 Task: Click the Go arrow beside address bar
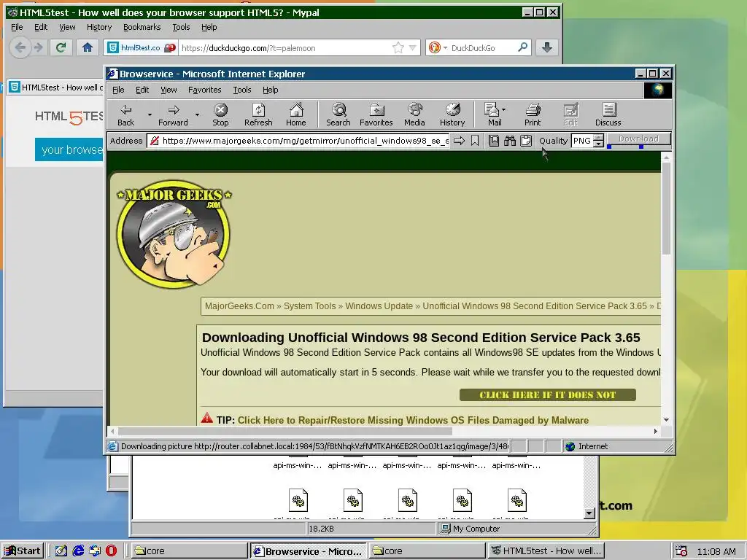click(459, 141)
